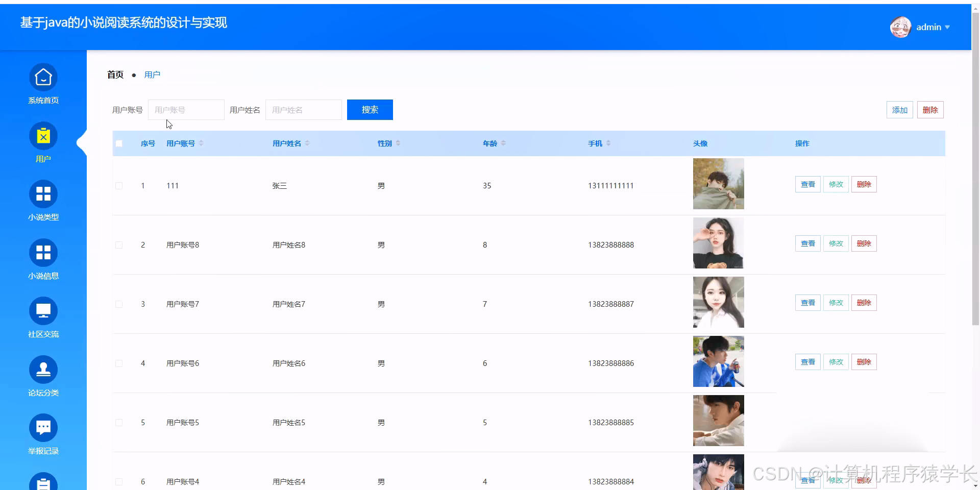Go to 社区交流 monitor icon
The height and width of the screenshot is (490, 980).
[x=43, y=311]
